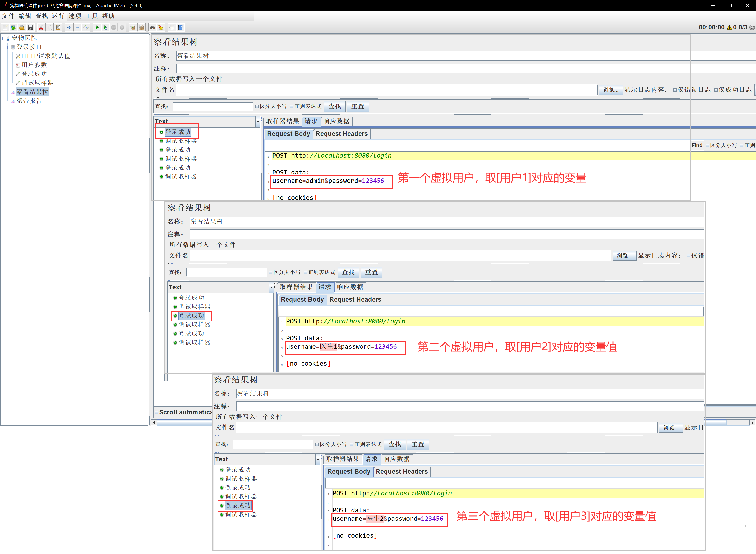Image resolution: width=756 pixels, height=554 pixels.
Task: Click the green Start test run icon
Action: tap(97, 28)
